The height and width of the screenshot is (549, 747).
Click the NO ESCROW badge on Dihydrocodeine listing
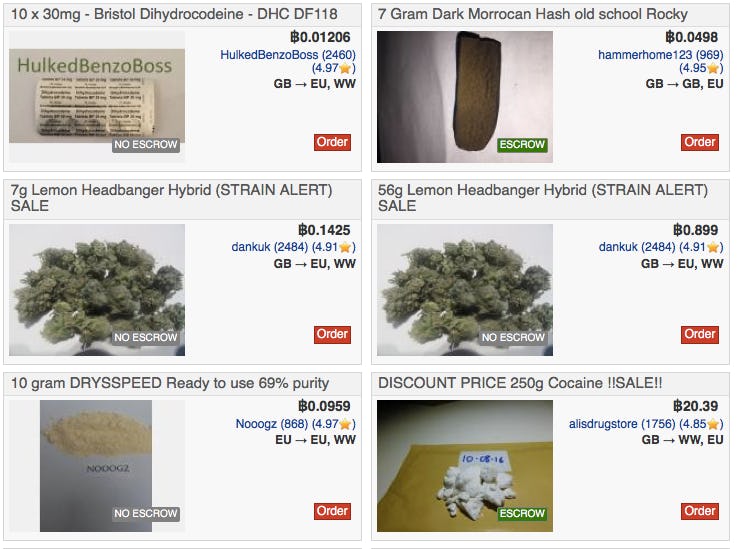click(146, 145)
